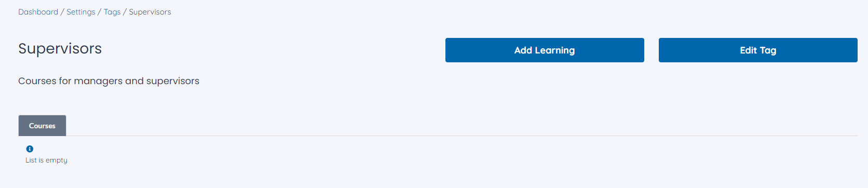This screenshot has width=868, height=188.
Task: Click the last breadcrumb item, Supervisors
Action: (150, 12)
